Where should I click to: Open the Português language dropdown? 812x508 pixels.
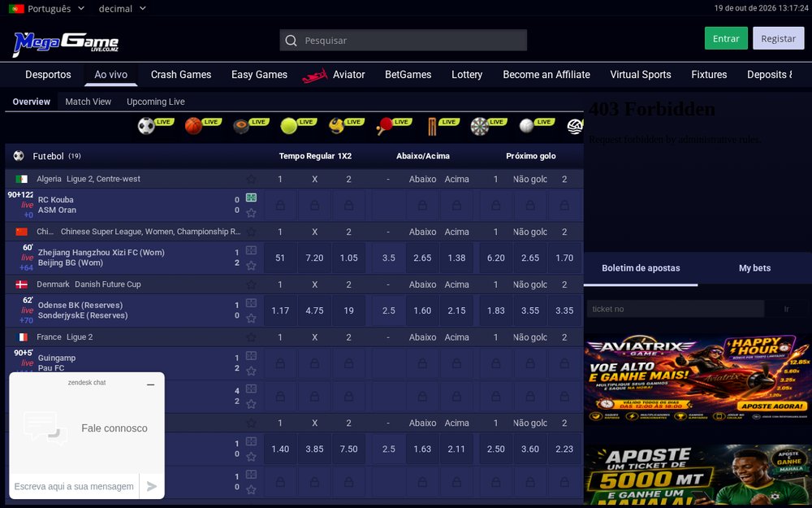[x=46, y=9]
